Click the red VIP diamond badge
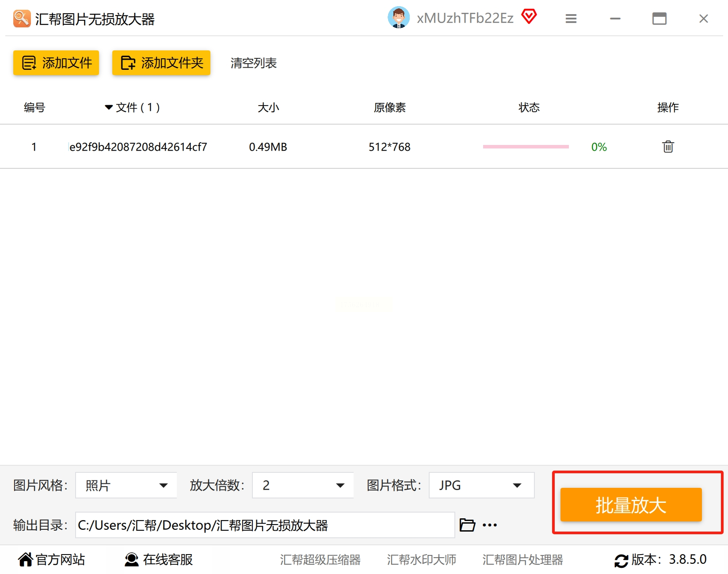 tap(529, 17)
